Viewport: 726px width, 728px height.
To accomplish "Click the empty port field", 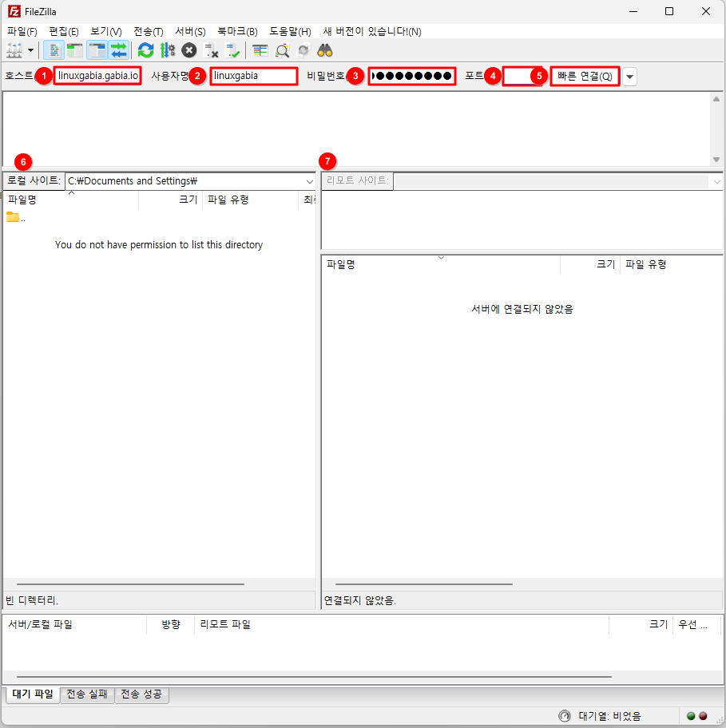I will (x=522, y=76).
